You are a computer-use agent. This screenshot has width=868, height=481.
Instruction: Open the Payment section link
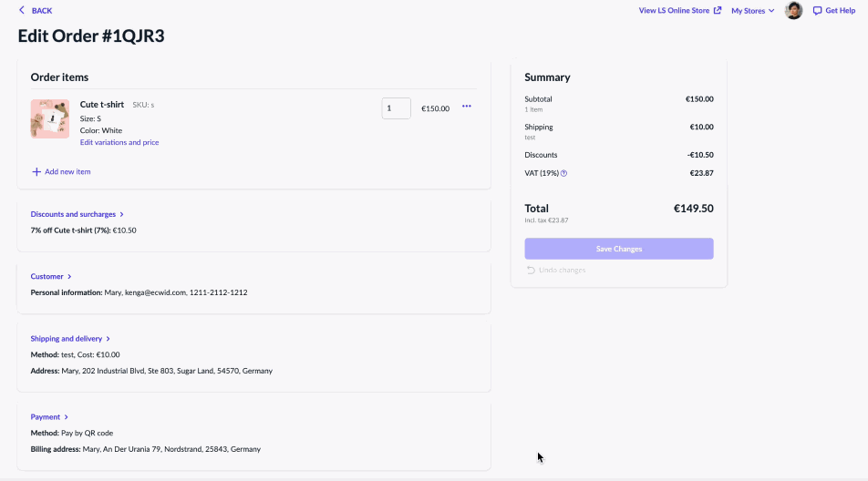click(46, 417)
